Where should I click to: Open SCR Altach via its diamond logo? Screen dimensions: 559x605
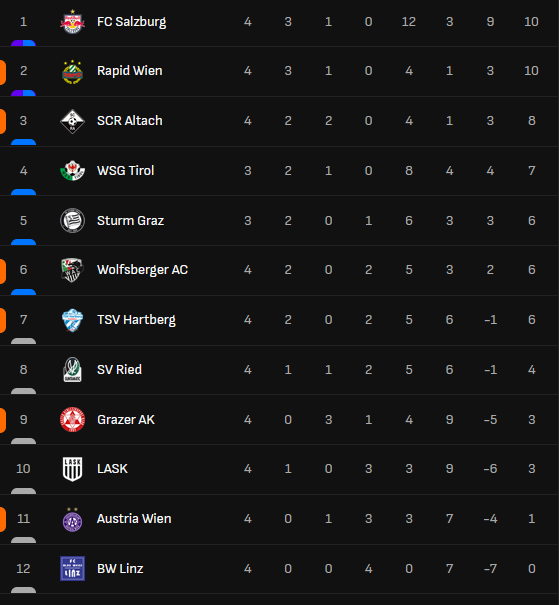[x=73, y=121]
